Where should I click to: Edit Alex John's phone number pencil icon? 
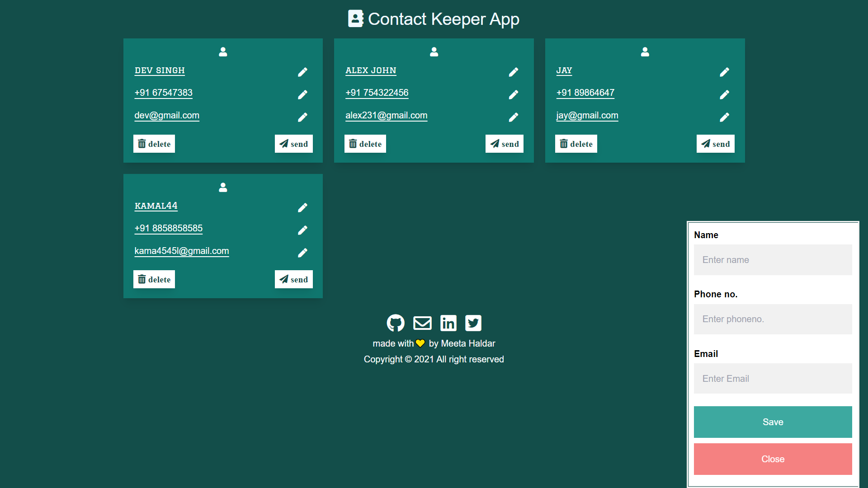[x=514, y=95]
